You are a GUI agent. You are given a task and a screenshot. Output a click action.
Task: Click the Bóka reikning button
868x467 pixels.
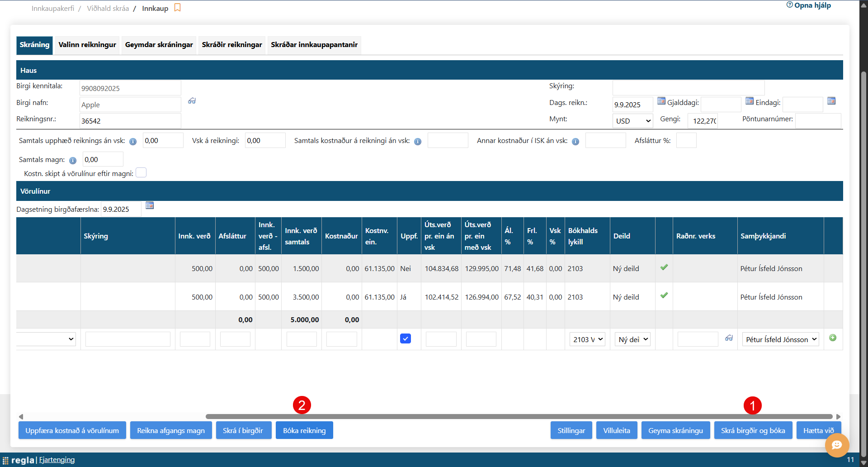(304, 430)
